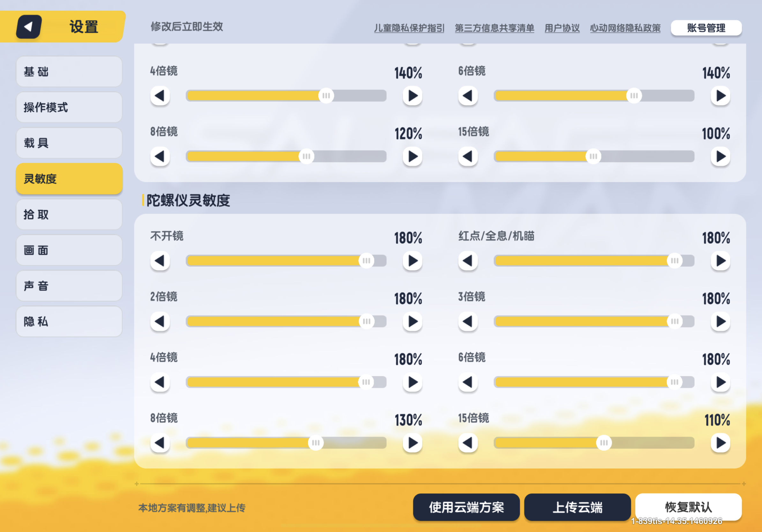Viewport: 762px width, 532px height.
Task: Decrease gyroscope 不开镜 sensitivity
Action: coord(160,261)
